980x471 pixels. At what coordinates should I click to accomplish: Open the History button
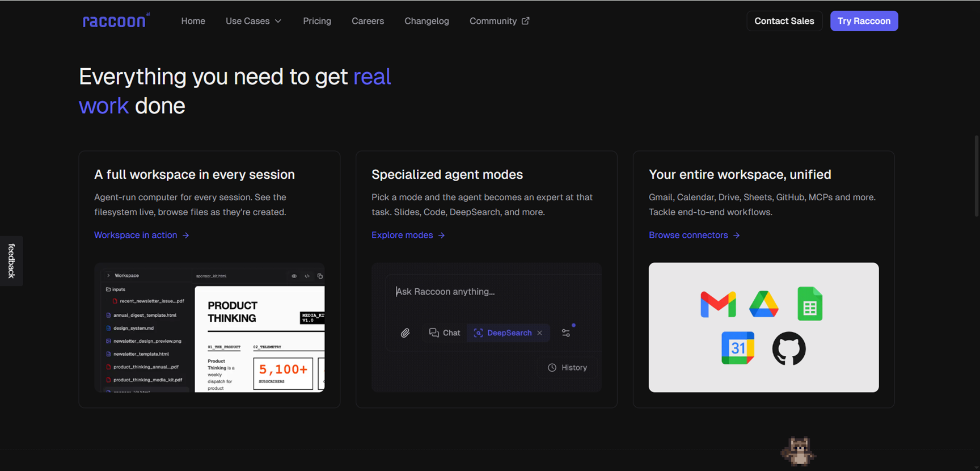coord(567,368)
